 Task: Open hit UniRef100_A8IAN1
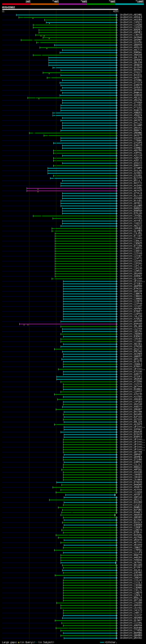pos(131,15)
